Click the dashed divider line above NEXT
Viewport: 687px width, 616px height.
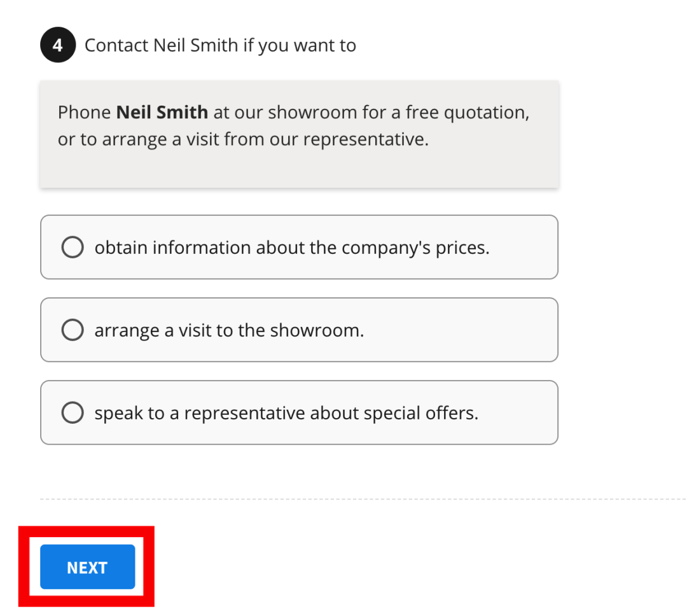363,500
